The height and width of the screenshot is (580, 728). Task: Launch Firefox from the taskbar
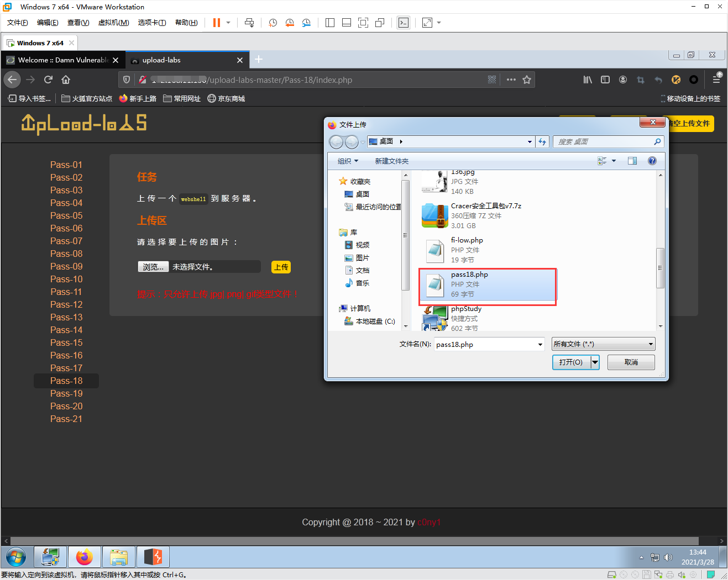point(85,557)
